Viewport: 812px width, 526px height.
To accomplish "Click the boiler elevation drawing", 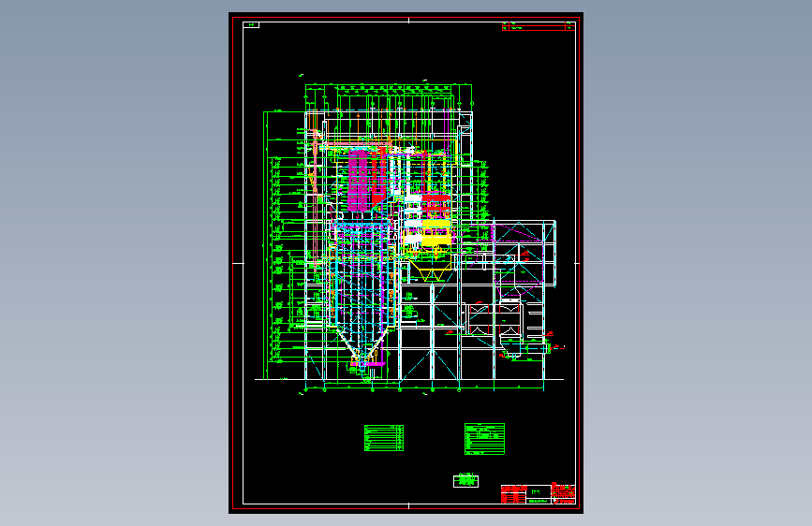I will click(409, 236).
